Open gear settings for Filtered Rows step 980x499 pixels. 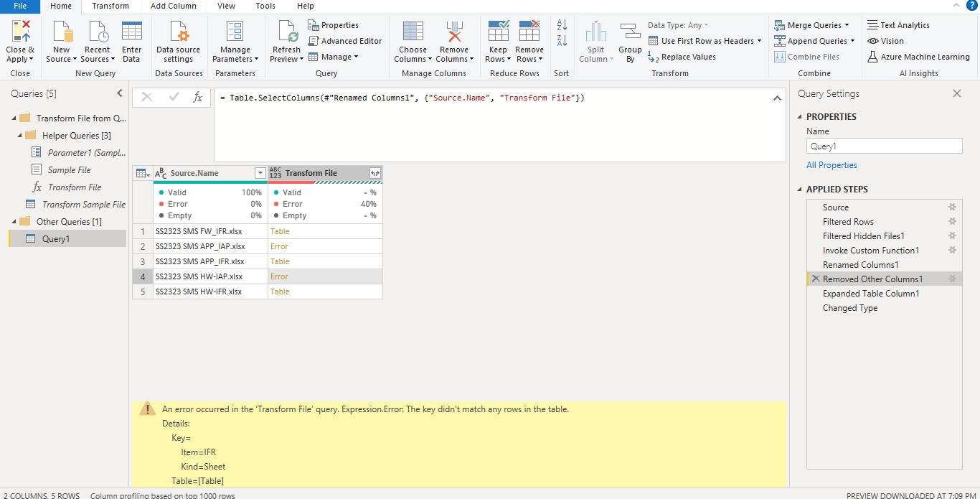(x=952, y=221)
